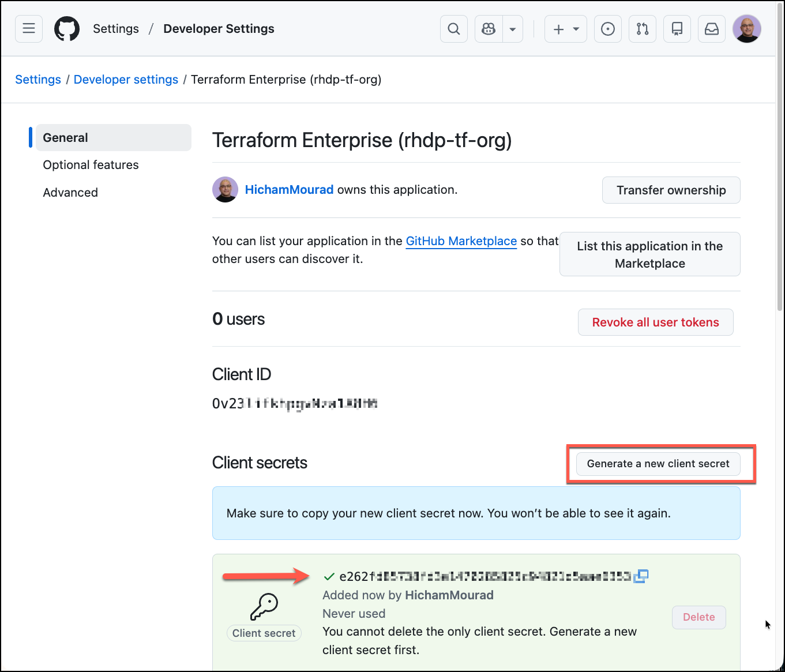Image resolution: width=785 pixels, height=672 pixels.
Task: Click the GitHub Octocat logo
Action: [x=67, y=29]
